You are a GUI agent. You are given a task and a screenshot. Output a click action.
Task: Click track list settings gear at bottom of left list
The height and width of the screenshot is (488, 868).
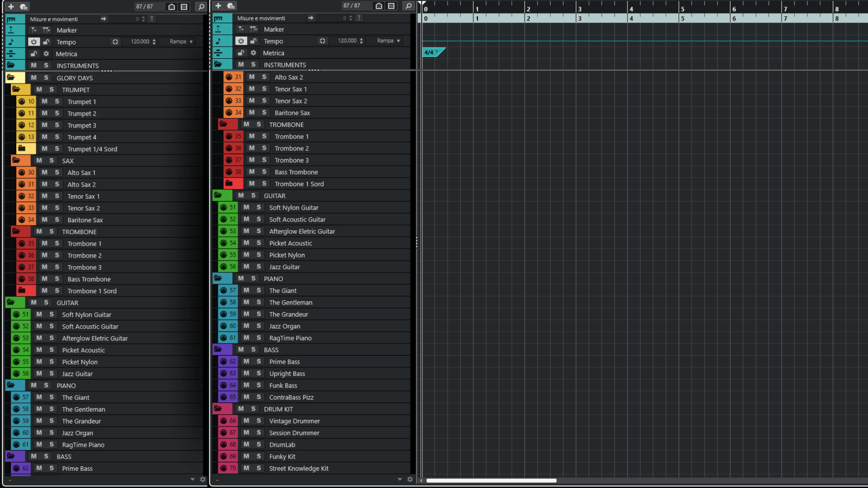(x=203, y=479)
